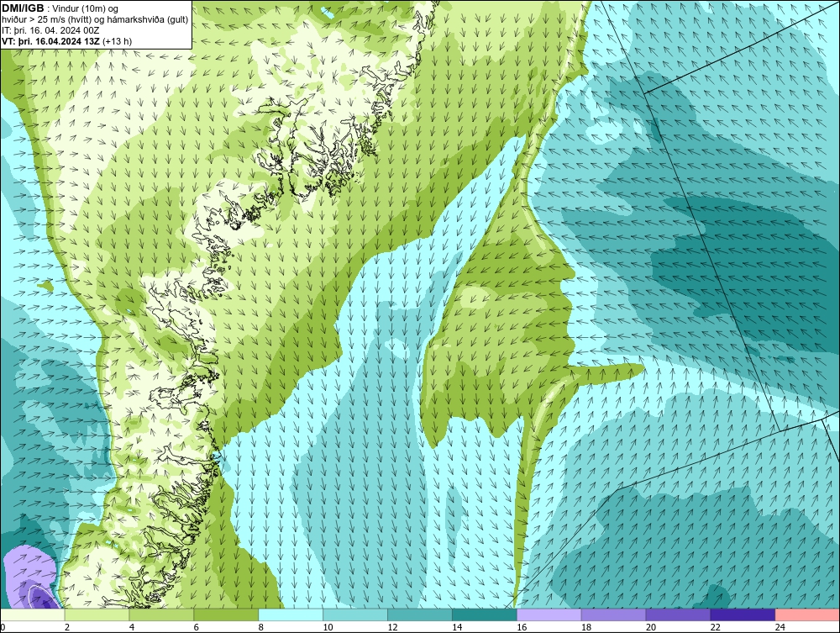
Task: Click the legend label '24'
Action: (780, 627)
